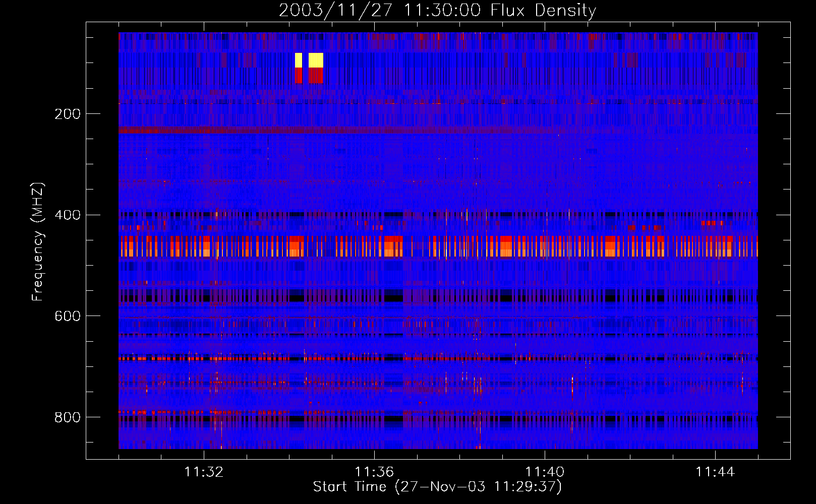Click the 11:32 time tick label
The height and width of the screenshot is (504, 816).
(x=204, y=472)
